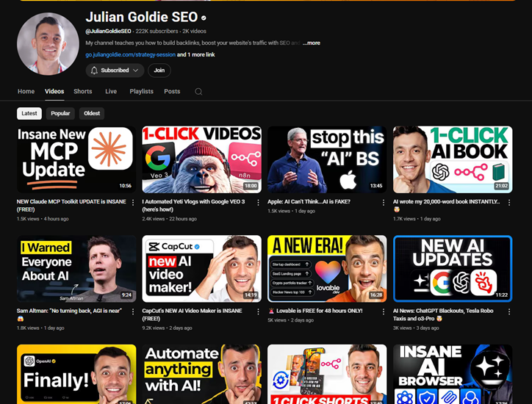Click the 'Julian Goldie SEO' channel name
This screenshot has height=404, width=532.
142,17
